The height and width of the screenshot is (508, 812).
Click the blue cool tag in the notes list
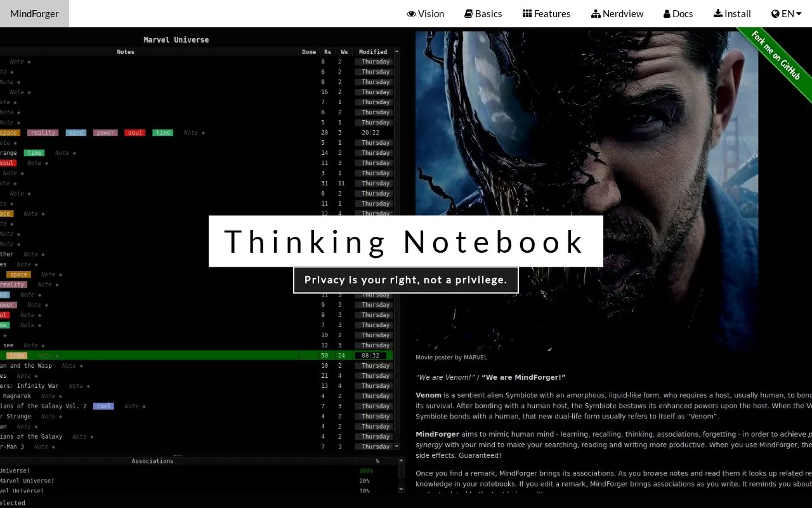coord(103,406)
